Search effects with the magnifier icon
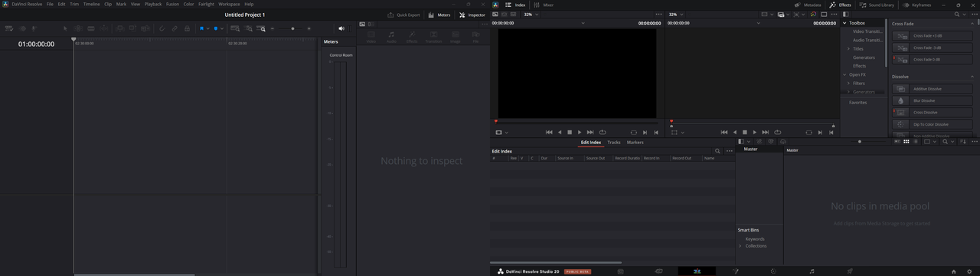Viewport: 980px width, 276px height. point(957,14)
